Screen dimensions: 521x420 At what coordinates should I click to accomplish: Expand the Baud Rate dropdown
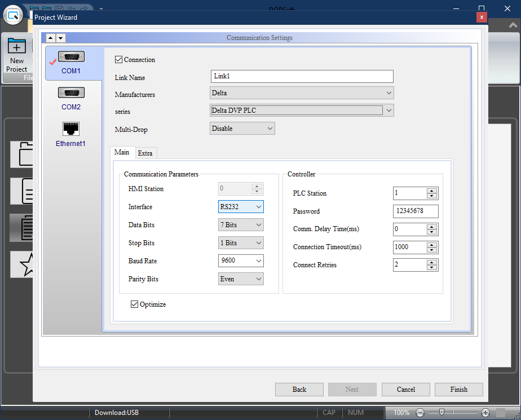click(241, 261)
